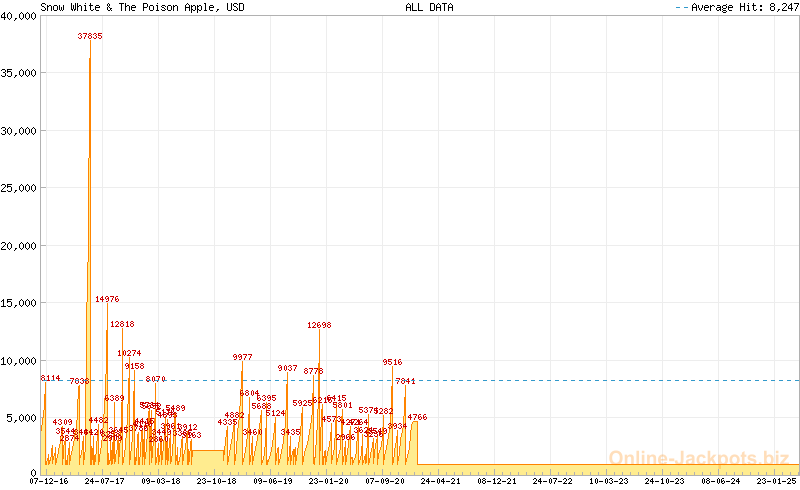Click the 37835 peak value label
The height and width of the screenshot is (490, 800).
[90, 36]
